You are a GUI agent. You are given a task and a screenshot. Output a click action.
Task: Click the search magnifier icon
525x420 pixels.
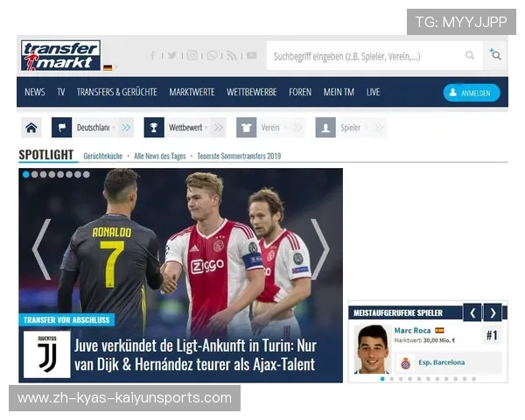click(470, 56)
